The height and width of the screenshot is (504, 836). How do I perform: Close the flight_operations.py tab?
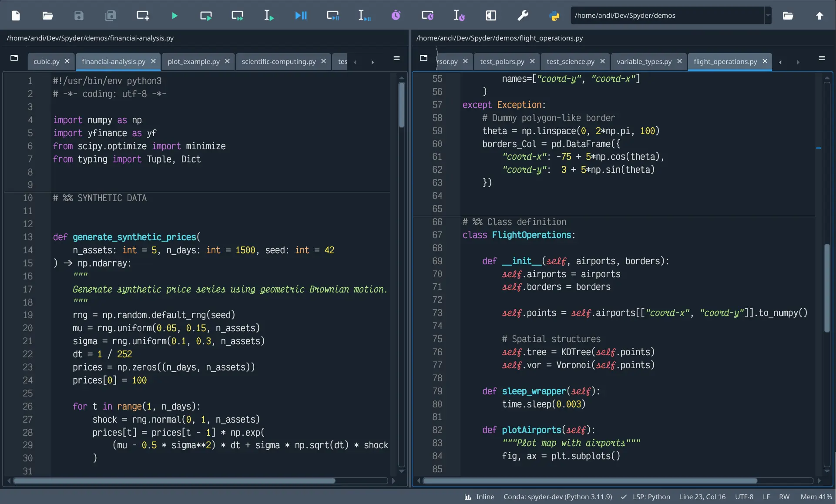[765, 61]
